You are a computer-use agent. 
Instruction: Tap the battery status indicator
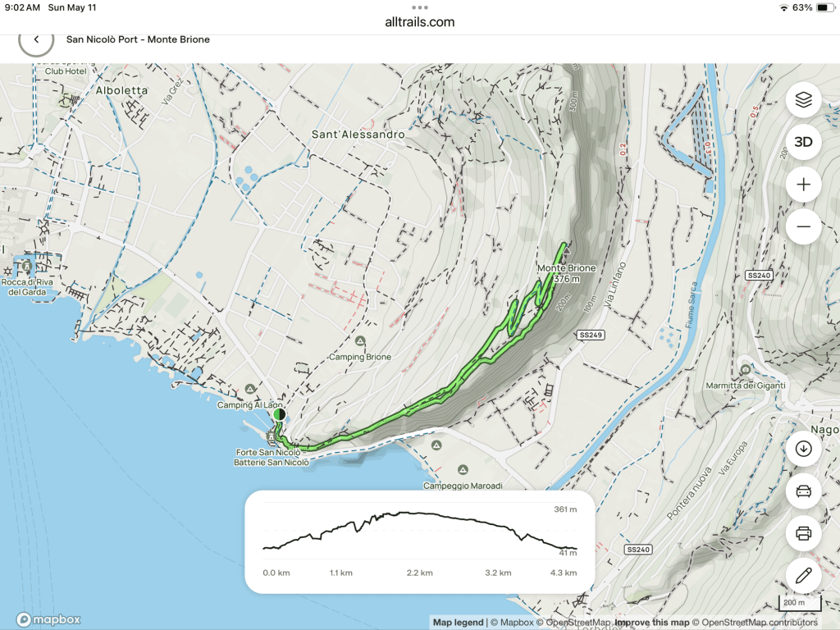pos(824,7)
